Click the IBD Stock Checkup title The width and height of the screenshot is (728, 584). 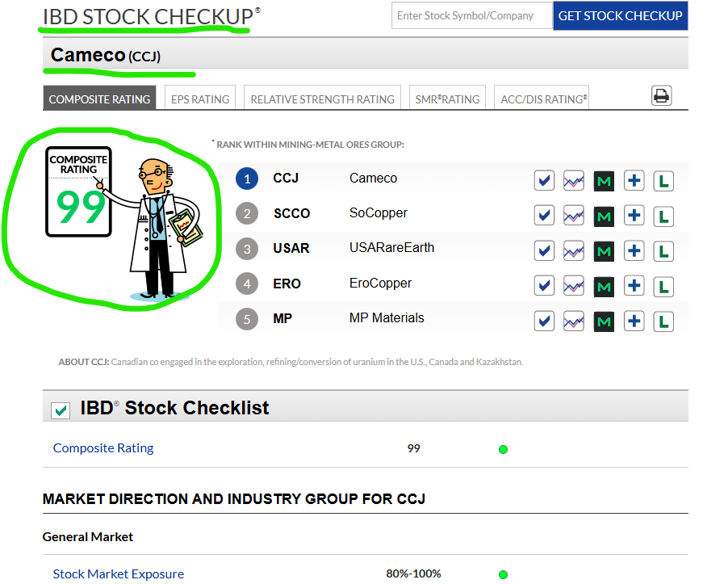(152, 17)
